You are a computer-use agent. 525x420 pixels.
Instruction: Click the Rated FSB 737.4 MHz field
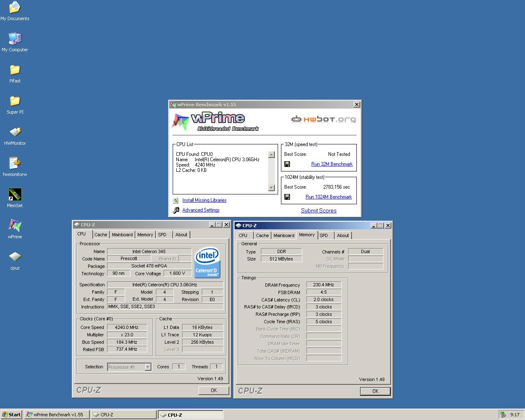(x=127, y=349)
